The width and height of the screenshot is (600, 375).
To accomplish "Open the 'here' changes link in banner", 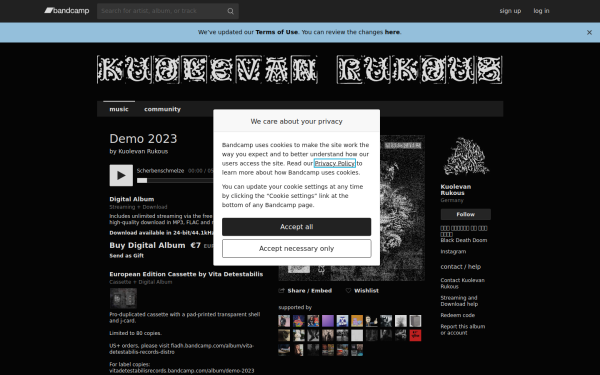I will 392,32.
